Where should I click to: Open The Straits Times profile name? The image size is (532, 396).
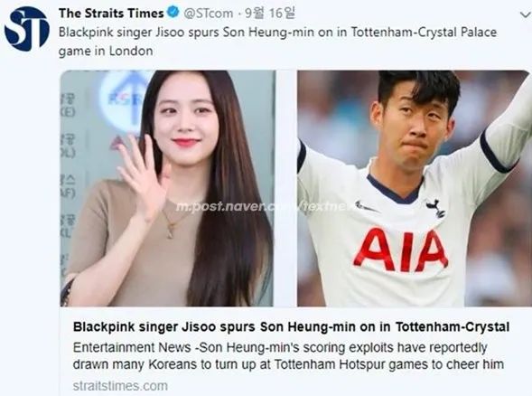pos(111,13)
